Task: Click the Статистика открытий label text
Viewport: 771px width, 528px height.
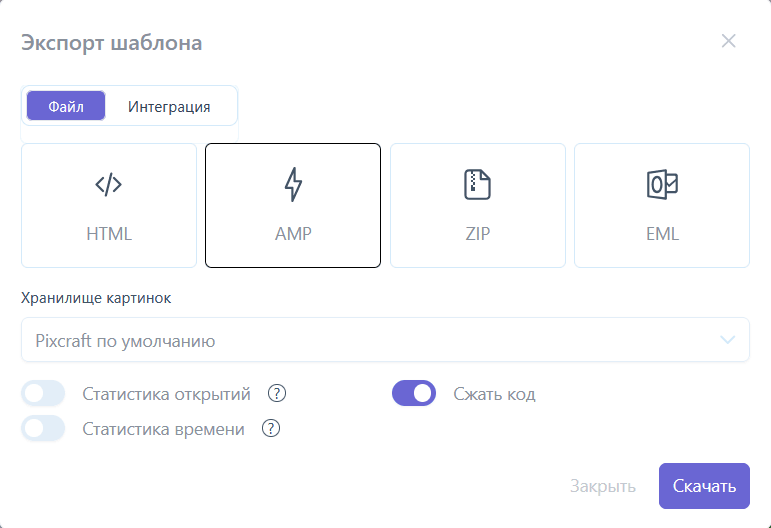Action: click(166, 394)
